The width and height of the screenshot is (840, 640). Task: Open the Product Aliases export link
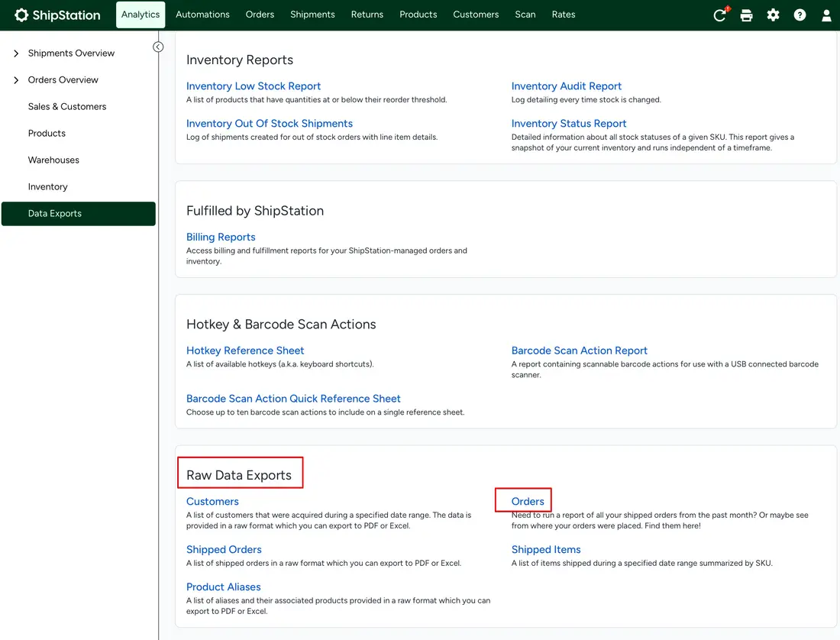tap(224, 587)
